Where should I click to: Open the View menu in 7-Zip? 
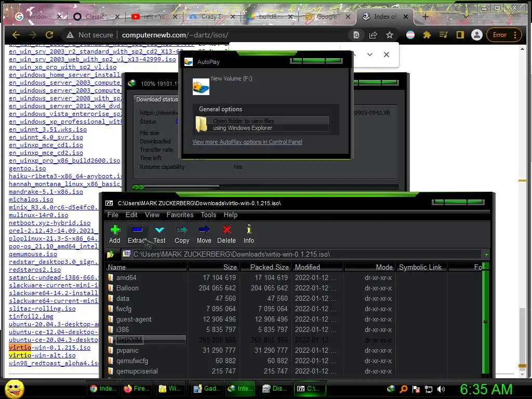(x=152, y=215)
